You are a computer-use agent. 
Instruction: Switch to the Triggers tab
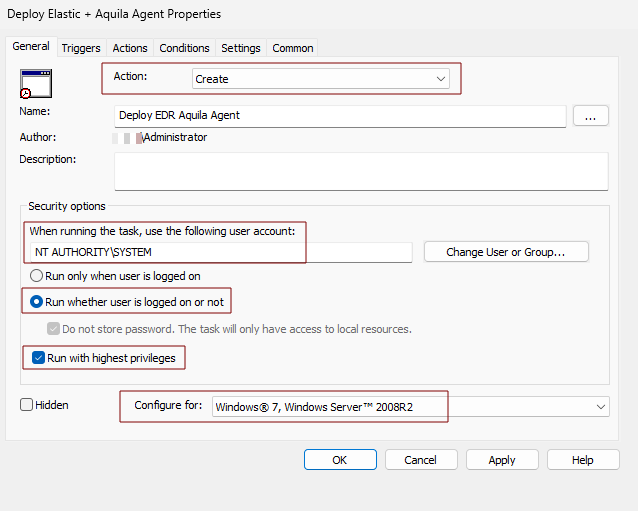point(80,48)
